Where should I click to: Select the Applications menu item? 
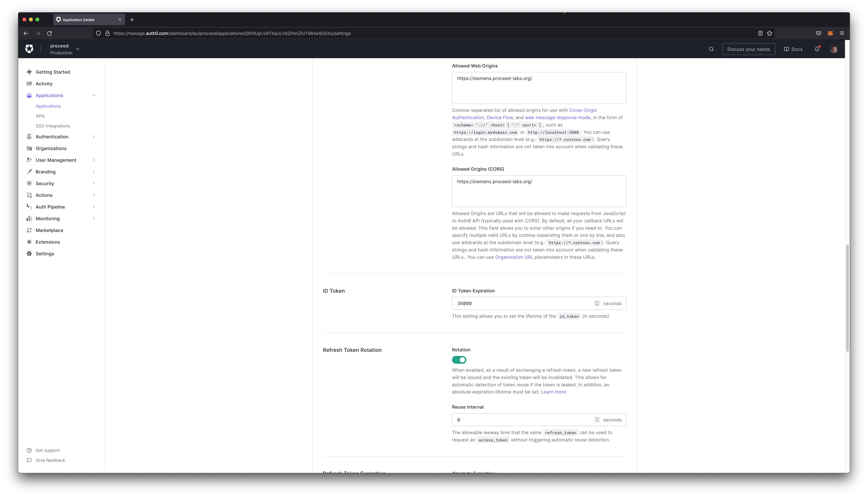(x=50, y=95)
